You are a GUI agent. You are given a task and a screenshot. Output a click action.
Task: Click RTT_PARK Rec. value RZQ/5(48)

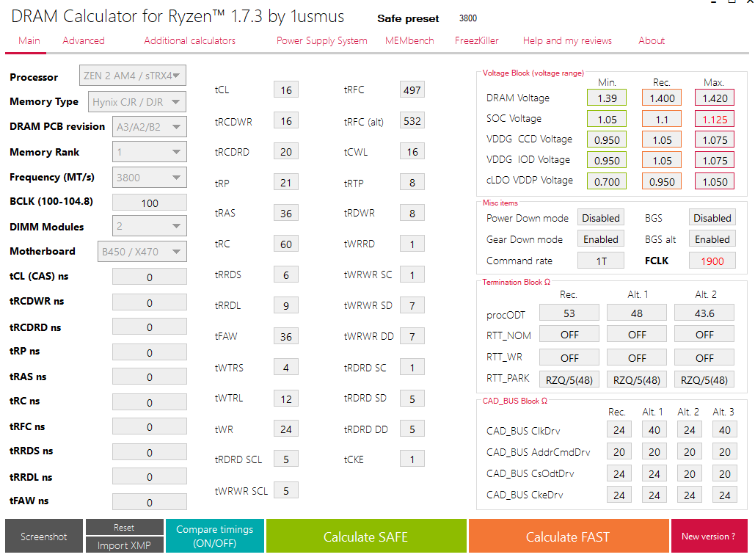click(569, 379)
